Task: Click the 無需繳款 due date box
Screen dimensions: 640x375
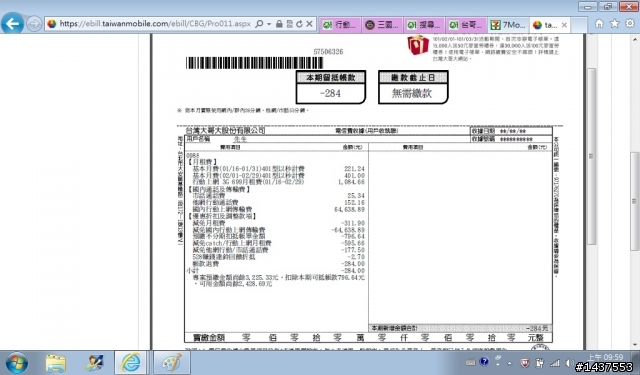Action: click(413, 93)
